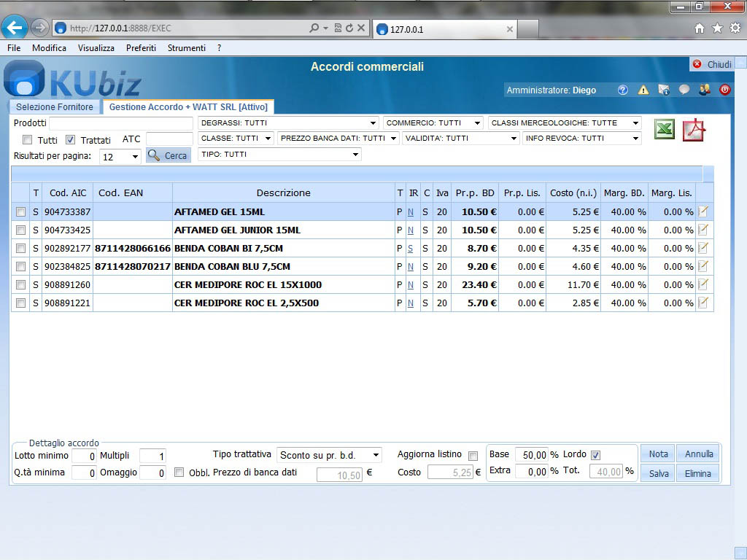Open the mail messages envelope icon
Screen dimensions: 747x560
663,90
